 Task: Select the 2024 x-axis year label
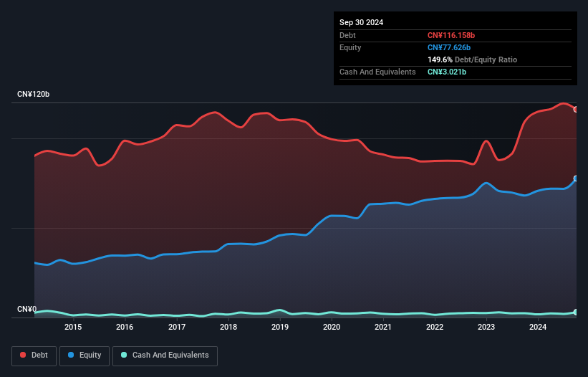(x=538, y=328)
